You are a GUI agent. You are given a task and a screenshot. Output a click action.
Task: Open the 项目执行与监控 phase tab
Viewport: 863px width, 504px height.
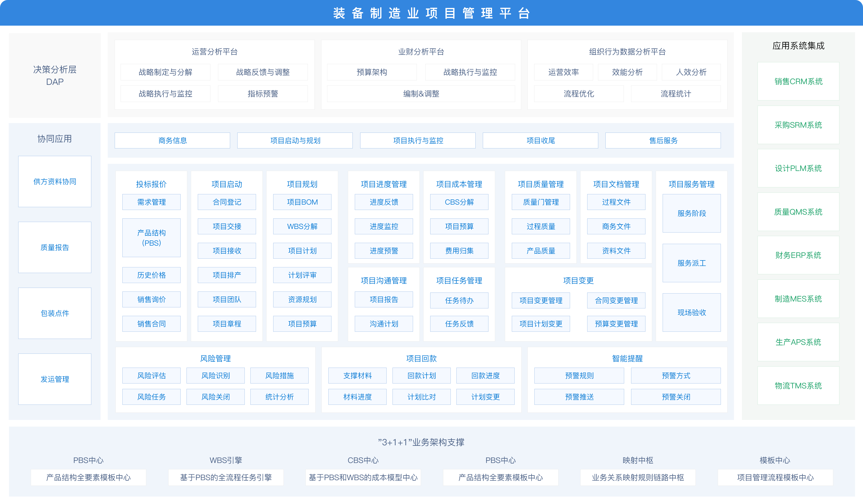[x=418, y=140]
